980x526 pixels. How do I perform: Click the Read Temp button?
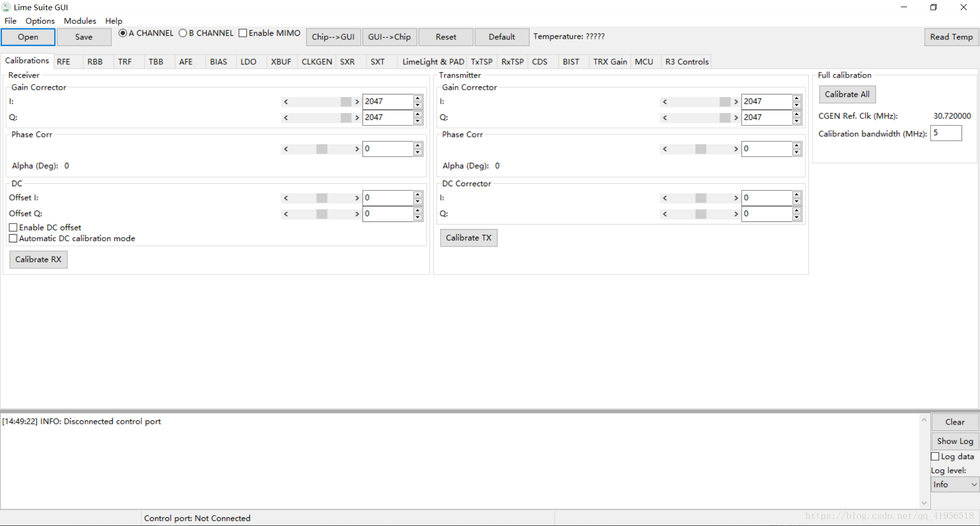(x=951, y=37)
